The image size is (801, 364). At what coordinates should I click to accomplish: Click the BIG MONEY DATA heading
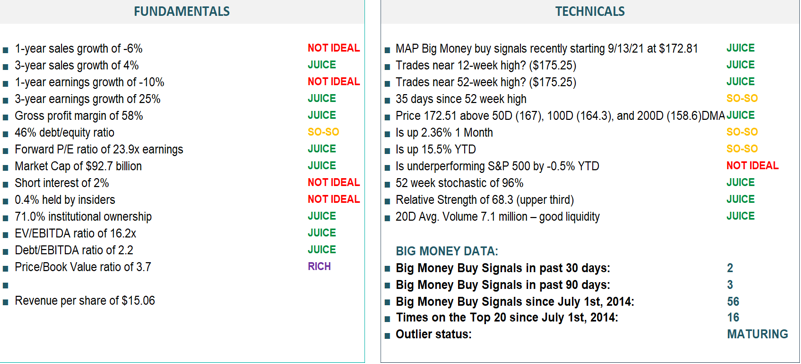tap(447, 251)
